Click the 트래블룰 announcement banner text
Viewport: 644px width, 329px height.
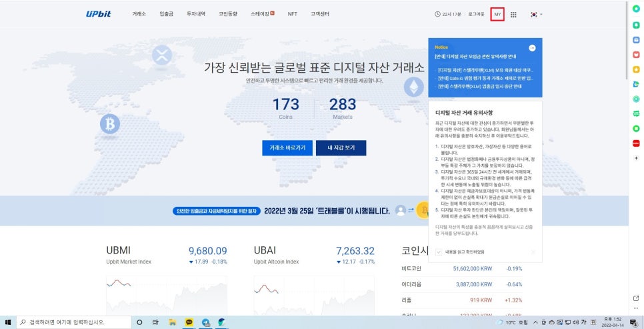tap(327, 211)
